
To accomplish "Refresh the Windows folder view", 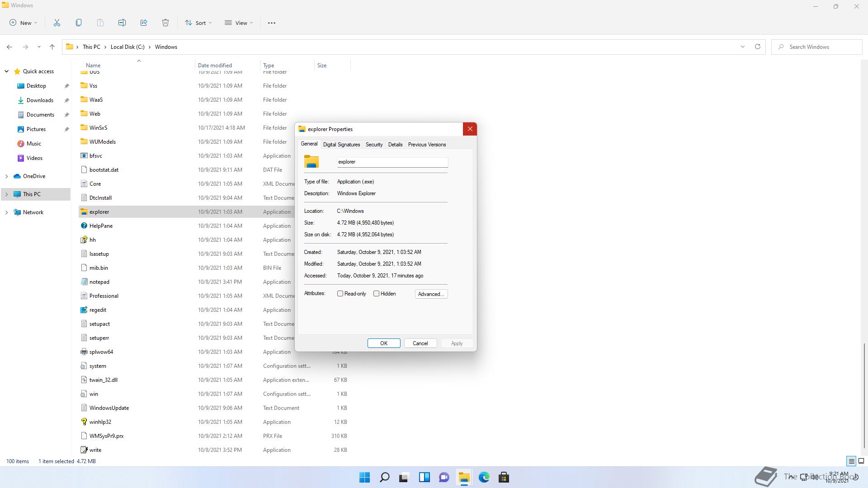I will [x=758, y=47].
